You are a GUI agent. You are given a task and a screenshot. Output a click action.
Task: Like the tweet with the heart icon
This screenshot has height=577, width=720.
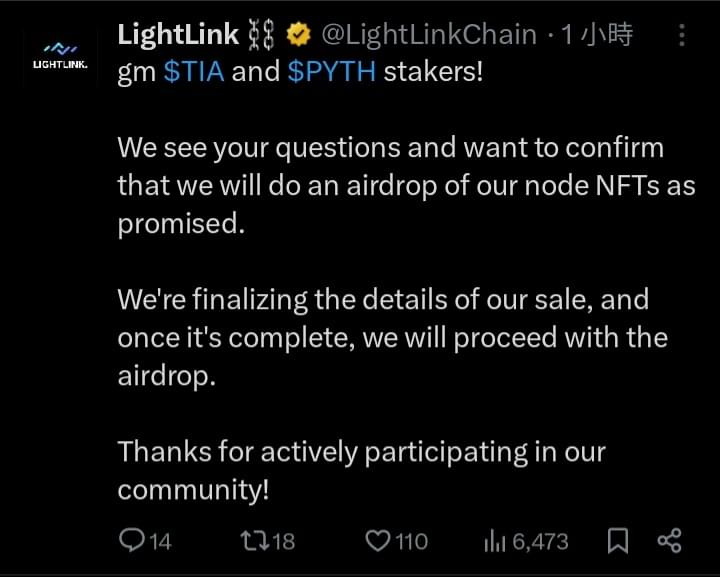pos(377,541)
